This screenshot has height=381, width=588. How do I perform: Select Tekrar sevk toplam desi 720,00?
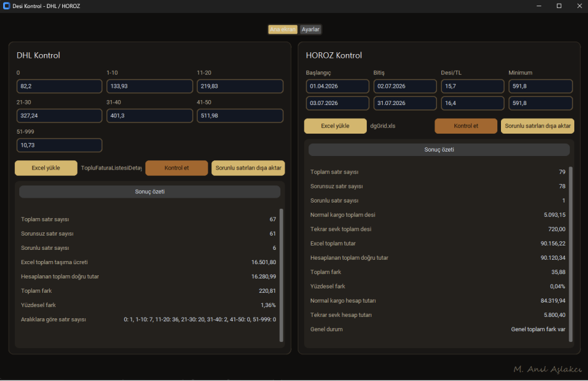pos(557,229)
